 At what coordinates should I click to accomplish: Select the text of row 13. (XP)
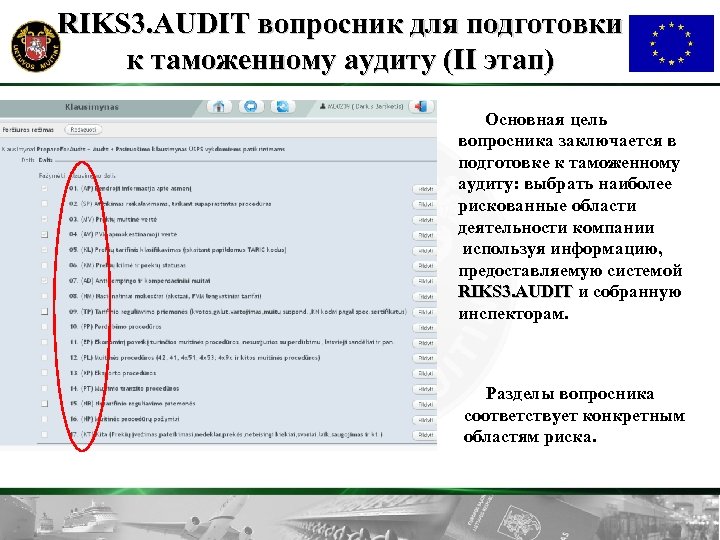tap(112, 373)
